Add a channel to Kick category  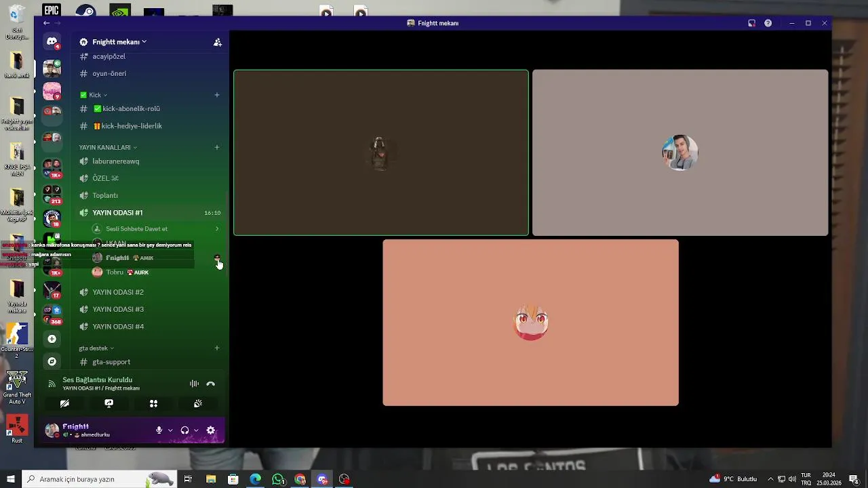coord(217,95)
